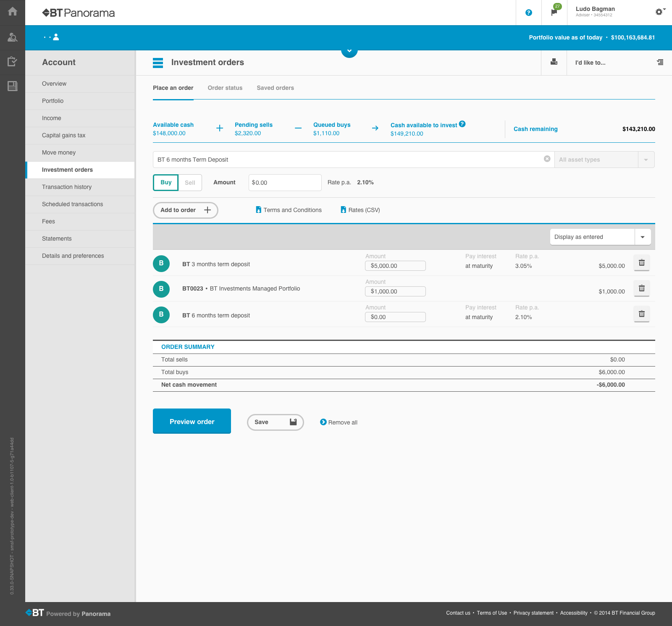Screen dimensions: 672x626
Task: Download Terms and Conditions document
Action: click(289, 210)
